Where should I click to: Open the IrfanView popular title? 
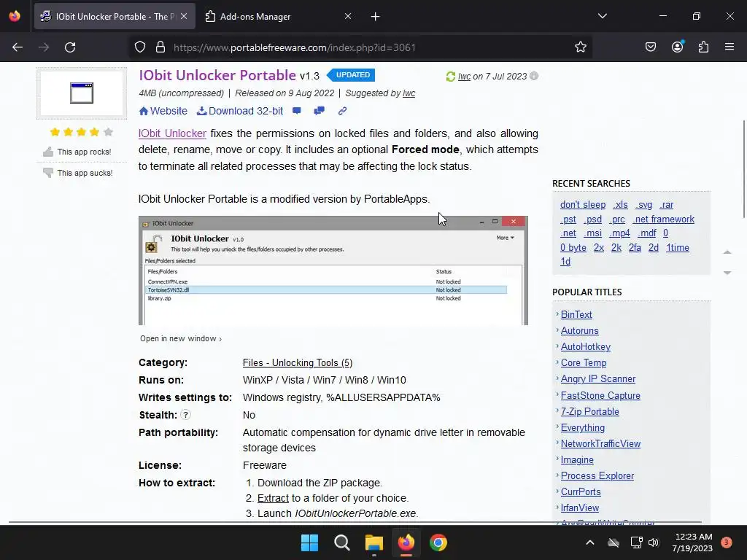point(579,508)
